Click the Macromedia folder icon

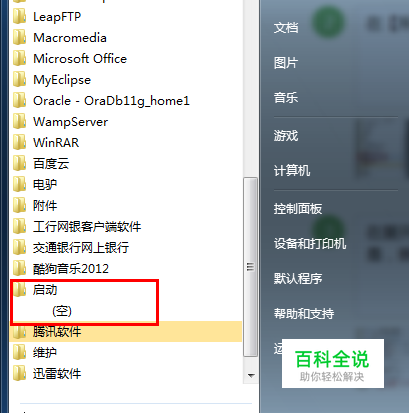[x=19, y=38]
